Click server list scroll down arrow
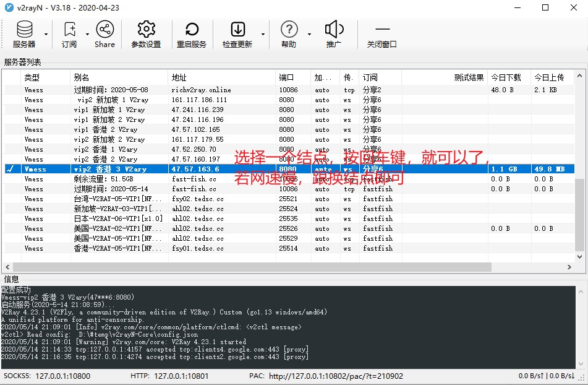Screen dimensions: 588x385 [580, 257]
